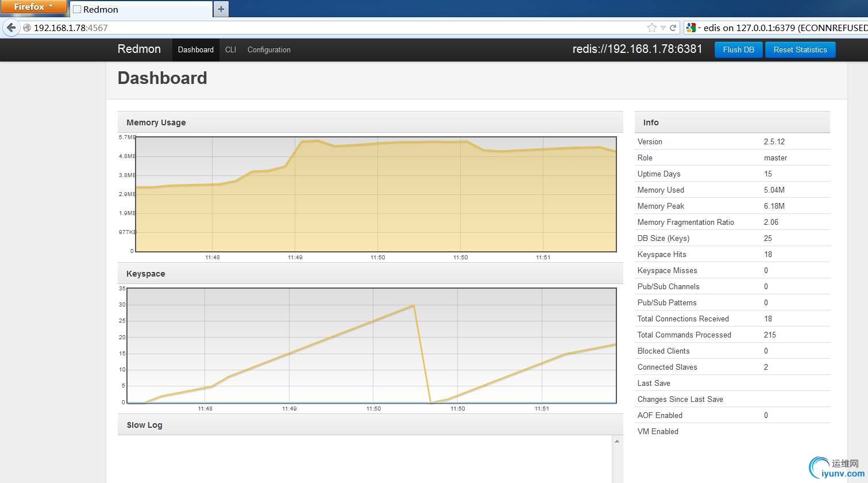Viewport: 868px width, 483px height.
Task: Click the Uptime Days label
Action: [x=659, y=174]
